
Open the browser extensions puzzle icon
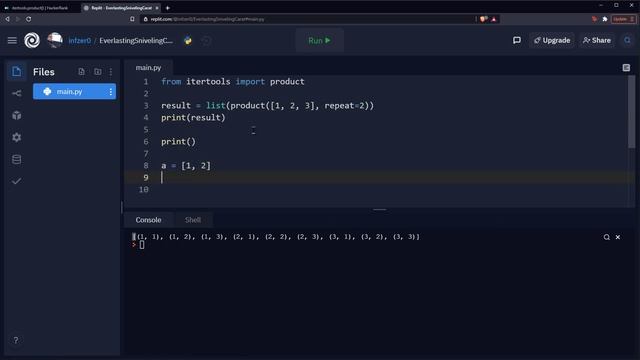(x=605, y=19)
